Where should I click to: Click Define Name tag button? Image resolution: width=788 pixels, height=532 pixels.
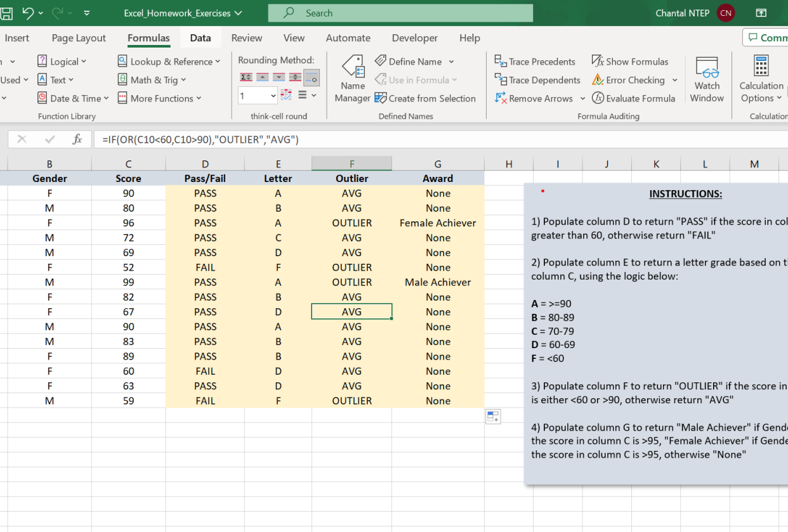coord(408,62)
